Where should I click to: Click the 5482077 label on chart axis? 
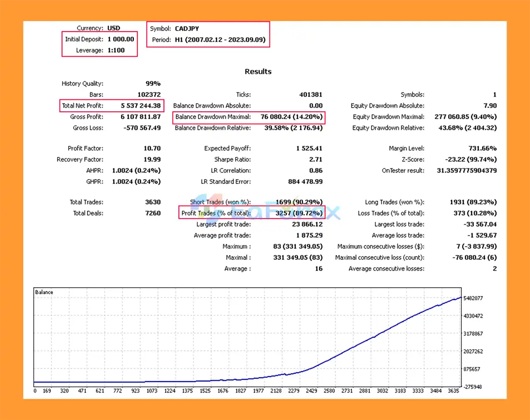pos(473,298)
